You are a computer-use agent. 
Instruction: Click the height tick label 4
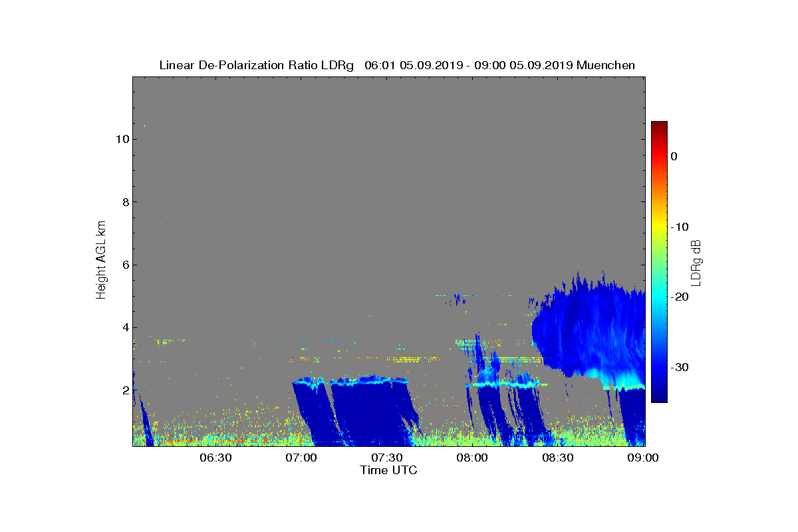tap(124, 327)
